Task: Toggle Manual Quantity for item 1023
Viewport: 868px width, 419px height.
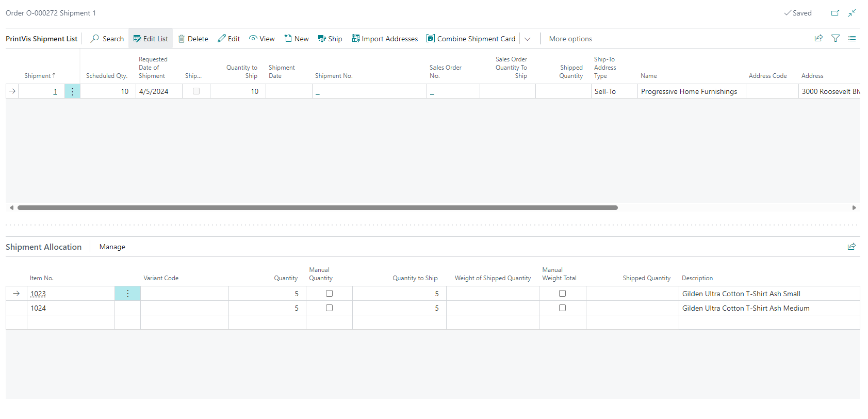Action: click(x=329, y=294)
